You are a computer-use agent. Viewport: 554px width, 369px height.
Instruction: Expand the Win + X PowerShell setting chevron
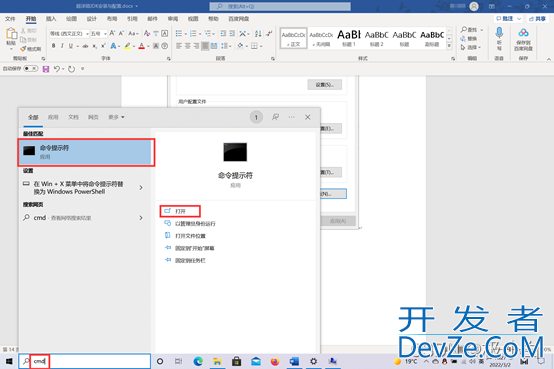(x=141, y=187)
